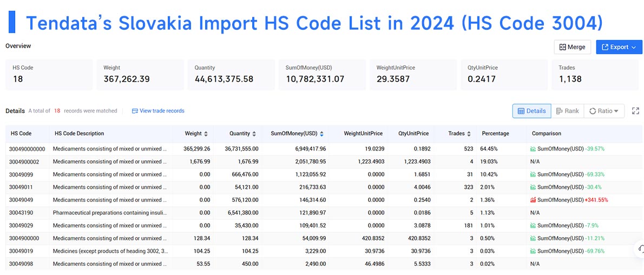Click Medicines (except products of heading 3002 description

(x=110, y=251)
